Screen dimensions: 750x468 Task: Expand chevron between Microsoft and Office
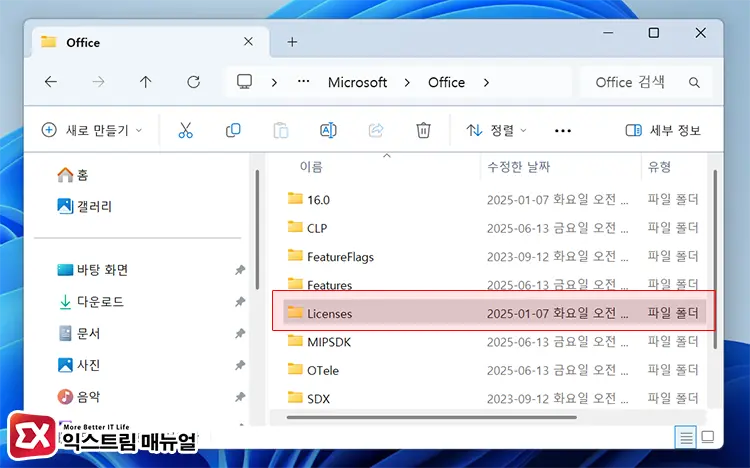point(407,82)
